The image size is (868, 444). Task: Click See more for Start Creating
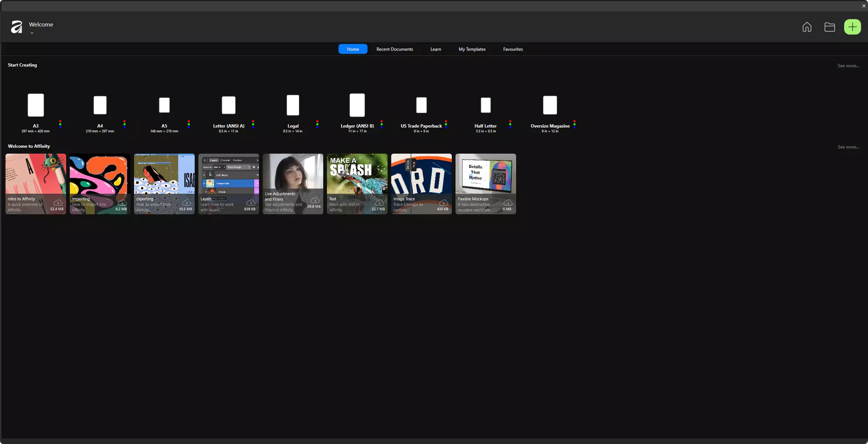tap(848, 66)
